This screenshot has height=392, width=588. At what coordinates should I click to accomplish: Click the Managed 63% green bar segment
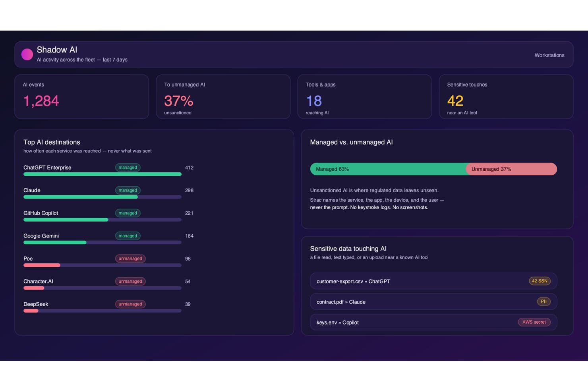(x=388, y=169)
